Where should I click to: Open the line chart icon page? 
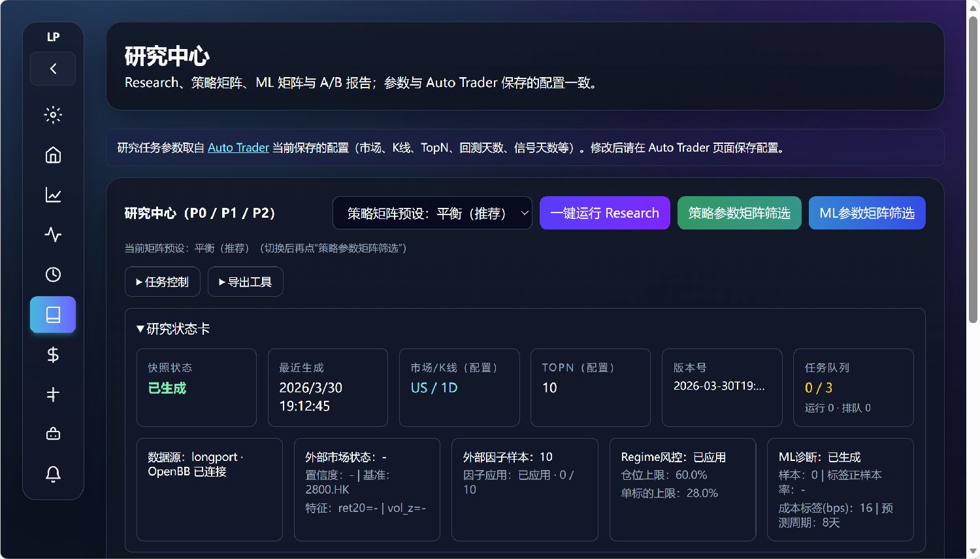point(53,195)
